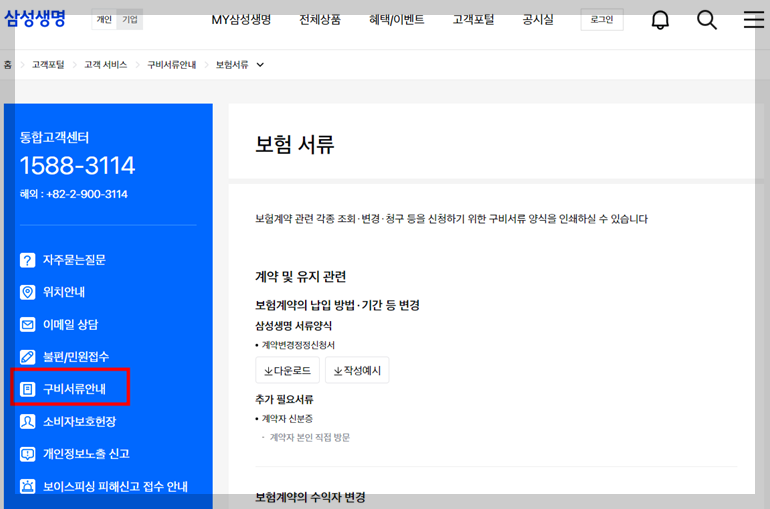
Task: Click the 작성예시 button
Action: click(x=357, y=370)
